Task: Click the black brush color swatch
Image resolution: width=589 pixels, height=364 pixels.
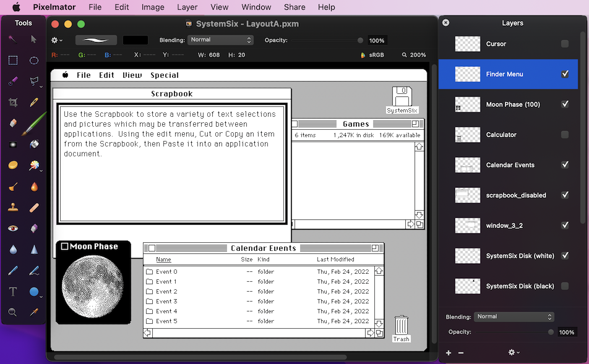Action: [x=135, y=40]
